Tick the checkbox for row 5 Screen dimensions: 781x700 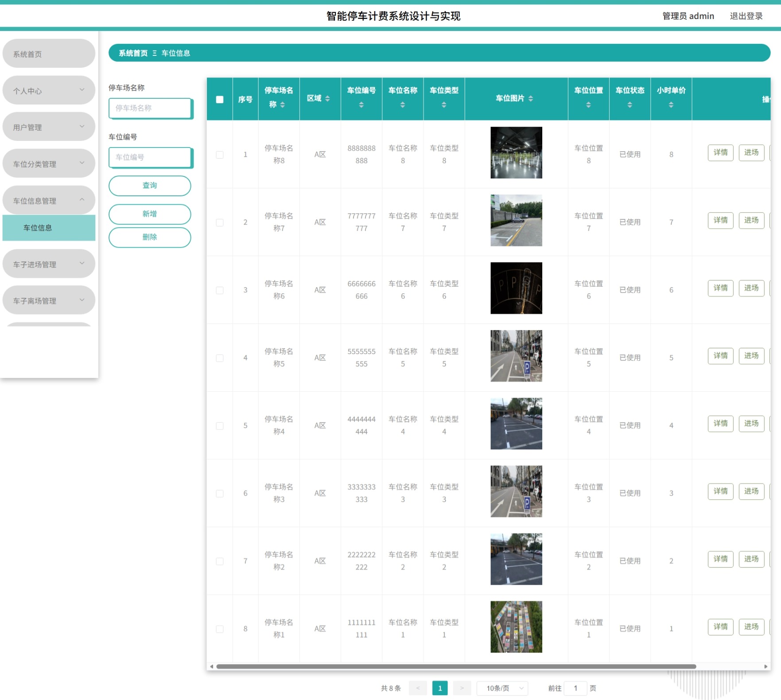220,426
